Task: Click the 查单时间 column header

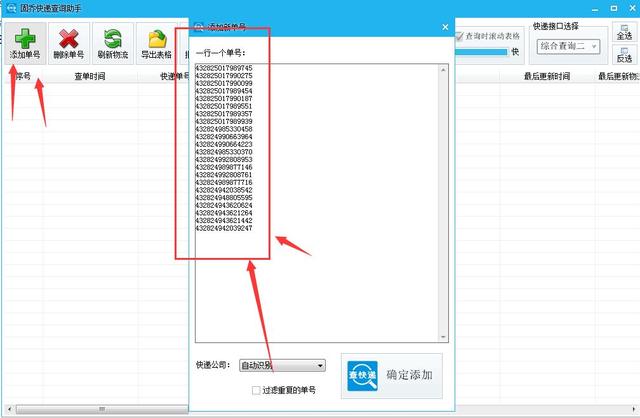Action: 90,76
